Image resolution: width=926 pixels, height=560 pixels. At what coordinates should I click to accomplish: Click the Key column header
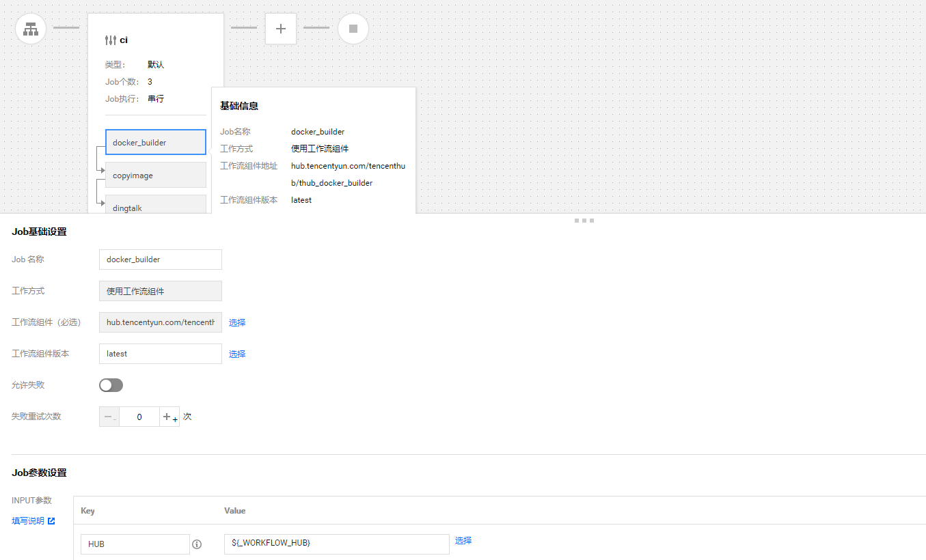tap(87, 511)
